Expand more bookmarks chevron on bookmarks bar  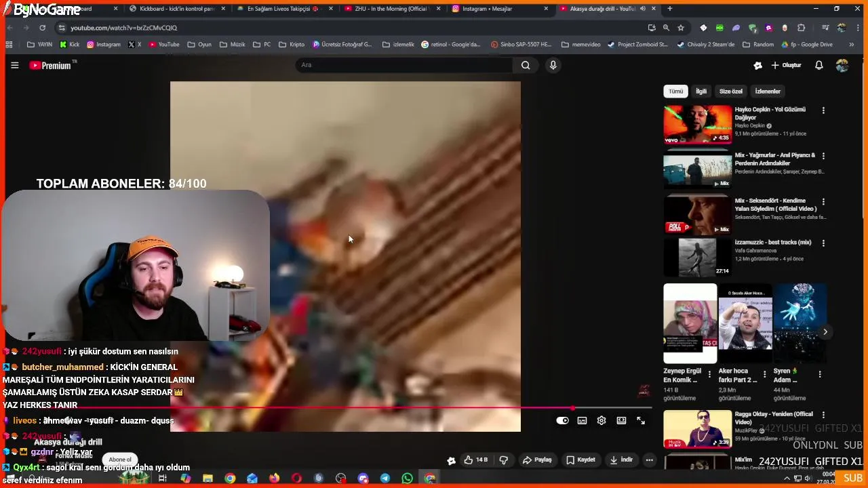click(x=852, y=45)
